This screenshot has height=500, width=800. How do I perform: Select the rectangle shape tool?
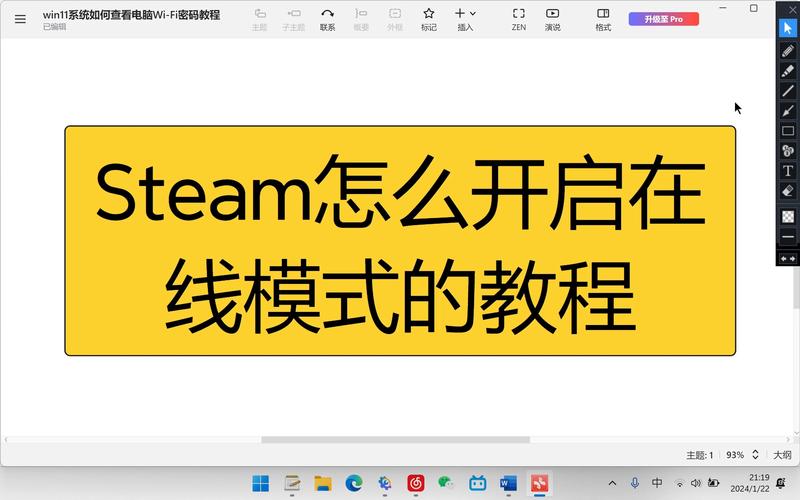pyautogui.click(x=788, y=131)
